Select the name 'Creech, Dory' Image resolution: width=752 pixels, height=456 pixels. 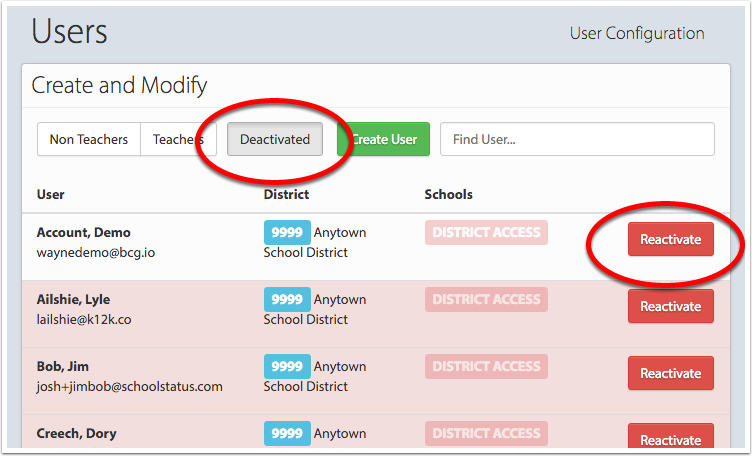tap(76, 433)
